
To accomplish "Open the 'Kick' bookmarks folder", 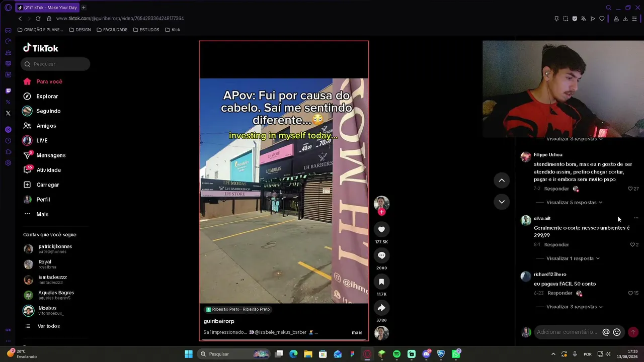I will [x=173, y=30].
